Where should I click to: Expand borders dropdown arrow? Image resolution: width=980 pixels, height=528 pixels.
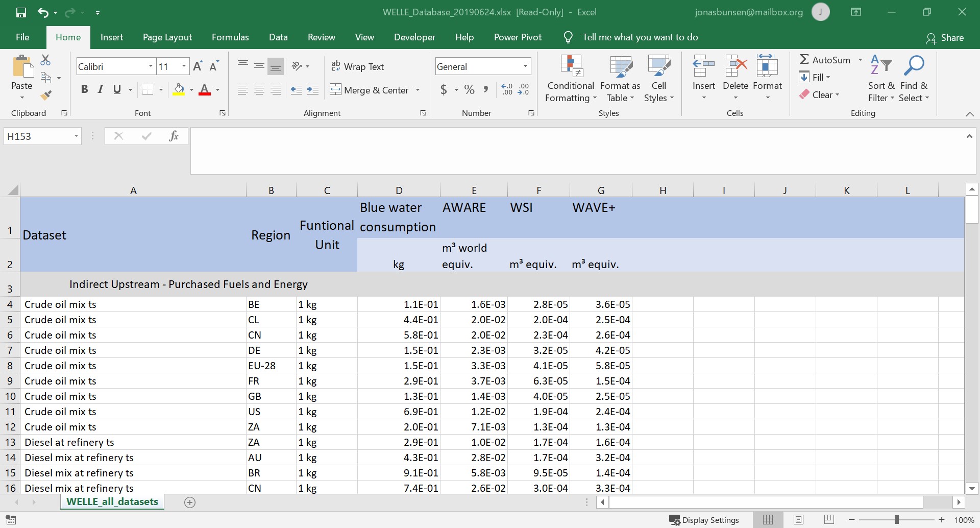[161, 90]
